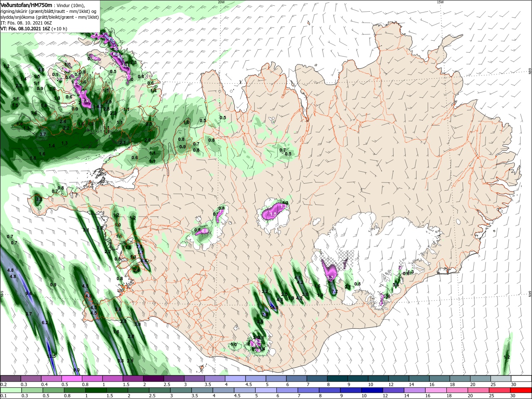Click the 20W longitude label
Viewport: 532px width, 399px height.
pyautogui.click(x=221, y=2)
